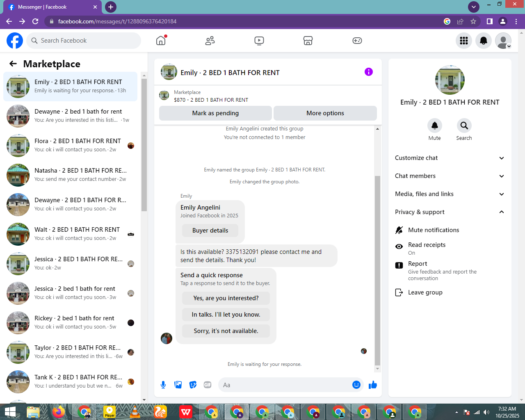The height and width of the screenshot is (420, 525).
Task: Click the message text input field
Action: pos(285,385)
